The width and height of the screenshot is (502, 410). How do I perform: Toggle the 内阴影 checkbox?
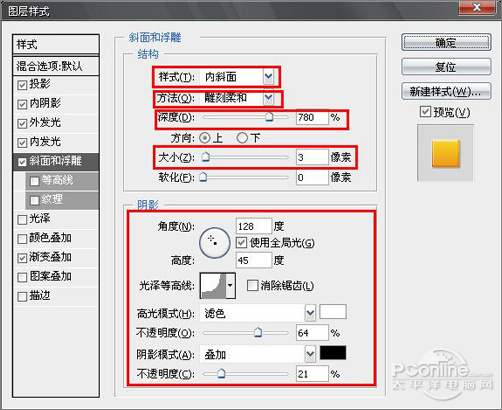tap(22, 105)
